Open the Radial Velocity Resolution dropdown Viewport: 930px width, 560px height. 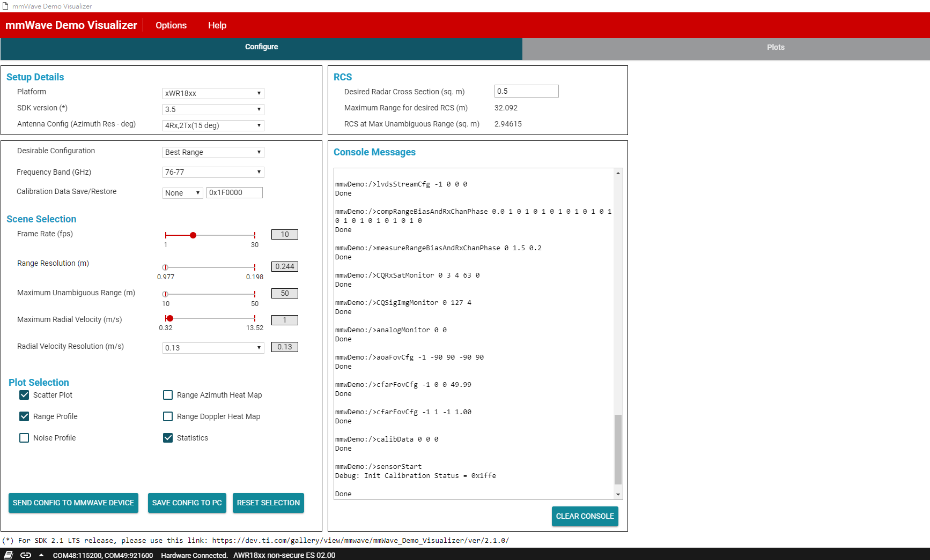[212, 347]
